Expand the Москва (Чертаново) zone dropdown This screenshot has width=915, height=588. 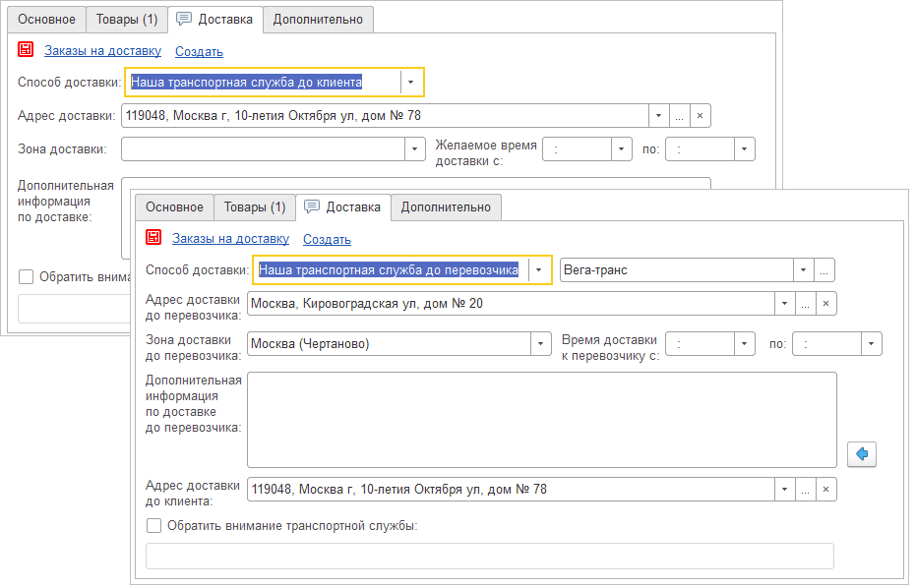click(540, 343)
